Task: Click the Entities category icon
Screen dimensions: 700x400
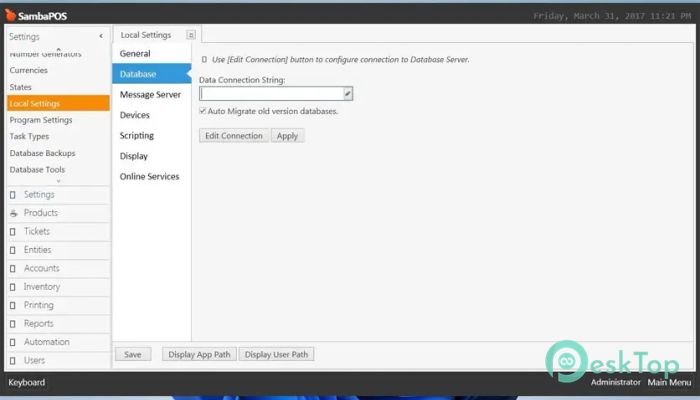Action: coord(13,250)
